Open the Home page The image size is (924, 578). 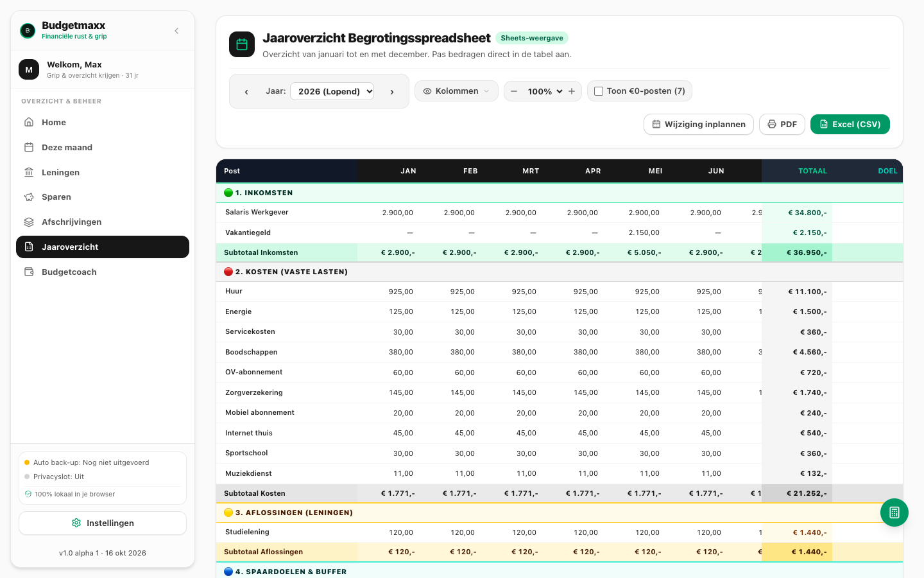(103, 122)
